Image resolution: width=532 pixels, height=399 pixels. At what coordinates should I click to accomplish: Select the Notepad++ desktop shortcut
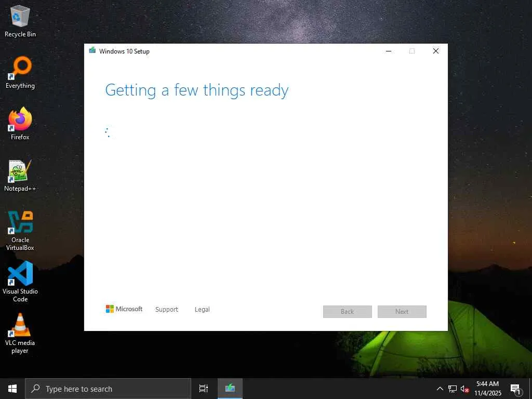pos(20,176)
